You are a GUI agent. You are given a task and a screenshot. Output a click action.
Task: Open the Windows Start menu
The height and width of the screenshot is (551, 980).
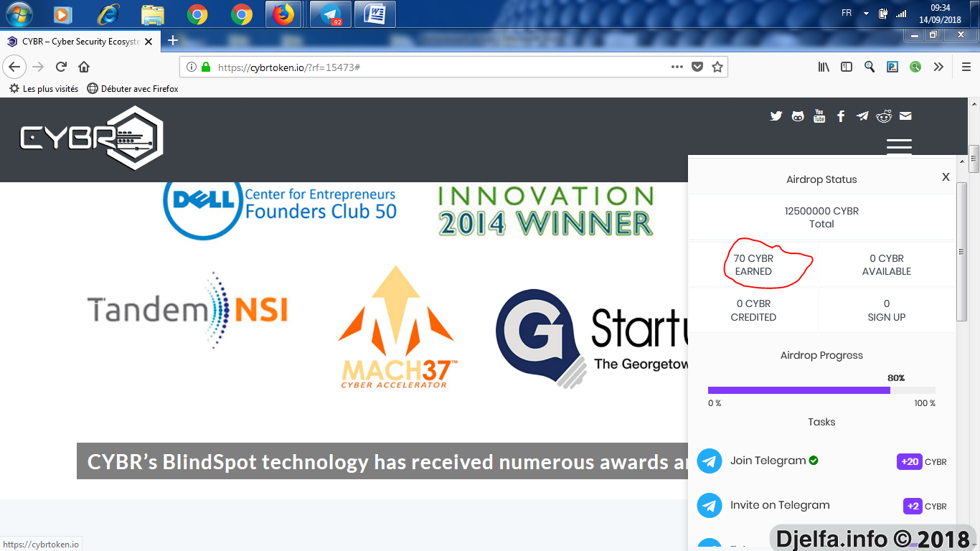pyautogui.click(x=19, y=14)
